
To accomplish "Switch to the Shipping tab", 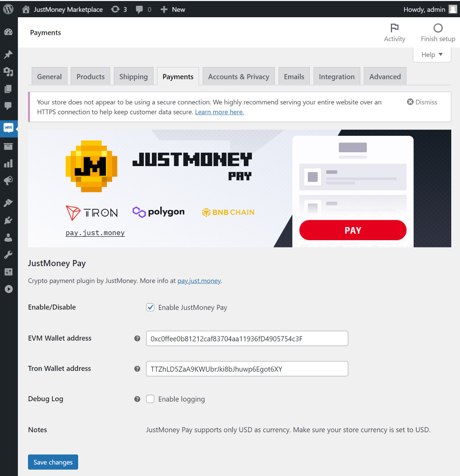I will pyautogui.click(x=133, y=76).
